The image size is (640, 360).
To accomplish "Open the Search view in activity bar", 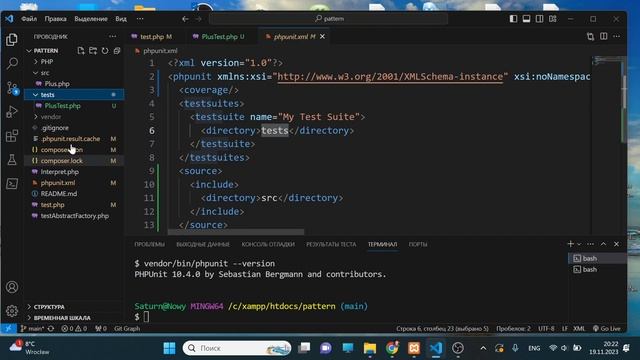I will click(12, 63).
